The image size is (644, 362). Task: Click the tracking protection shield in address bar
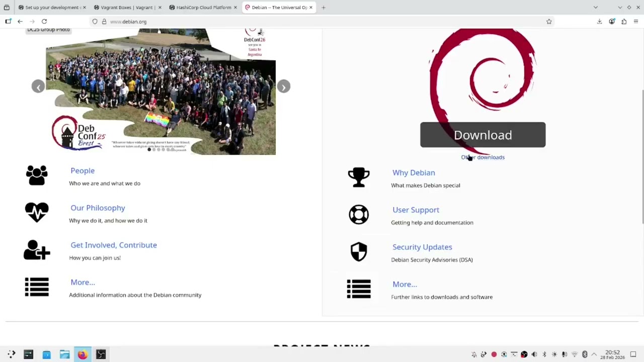coord(95,22)
